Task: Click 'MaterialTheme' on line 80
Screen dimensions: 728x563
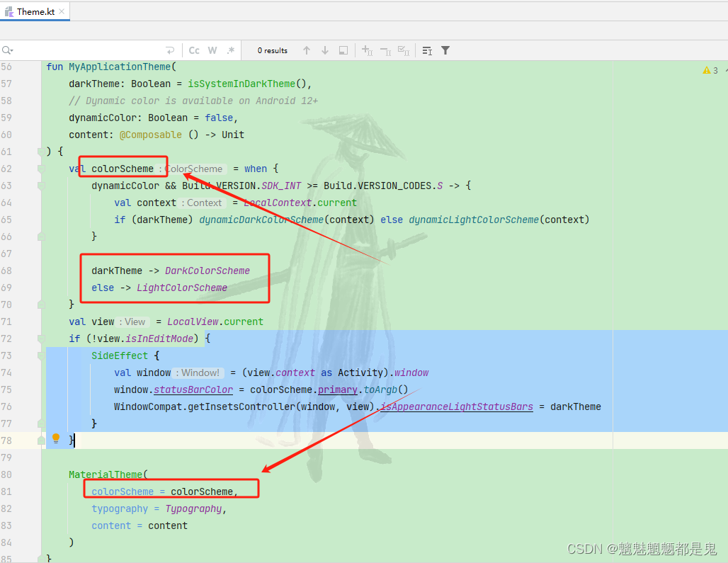Action: [x=106, y=474]
